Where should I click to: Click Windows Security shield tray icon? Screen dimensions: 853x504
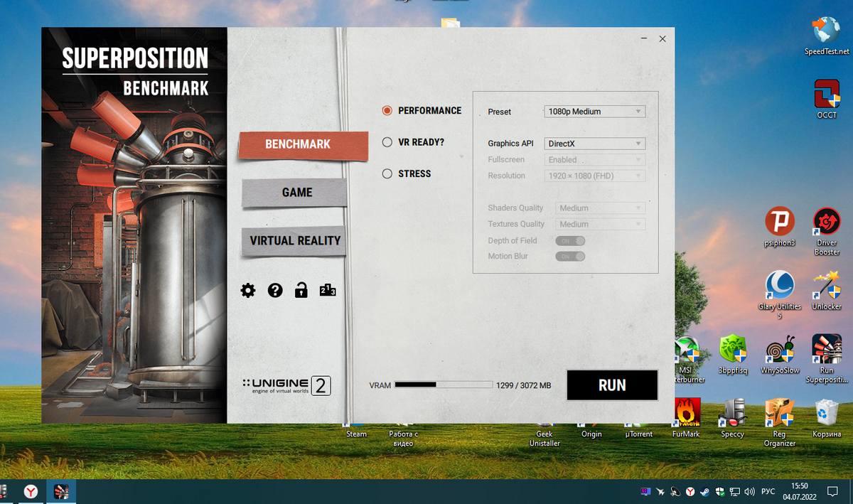[719, 491]
